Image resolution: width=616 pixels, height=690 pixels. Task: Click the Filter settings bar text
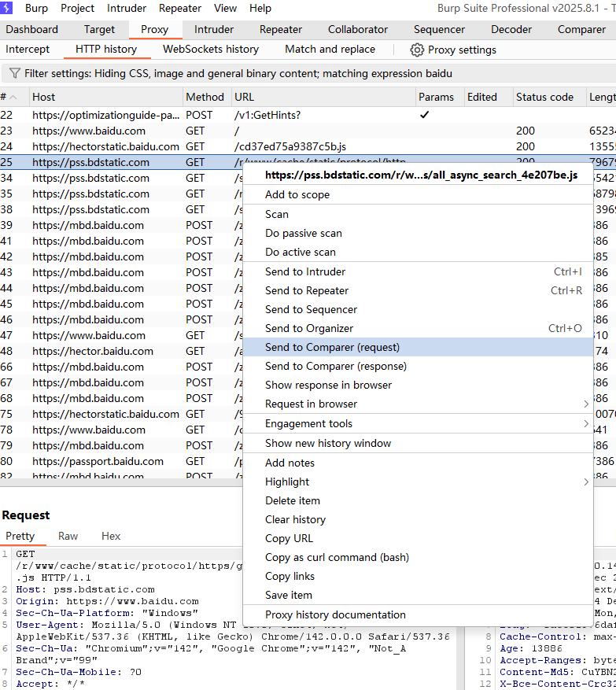[238, 73]
